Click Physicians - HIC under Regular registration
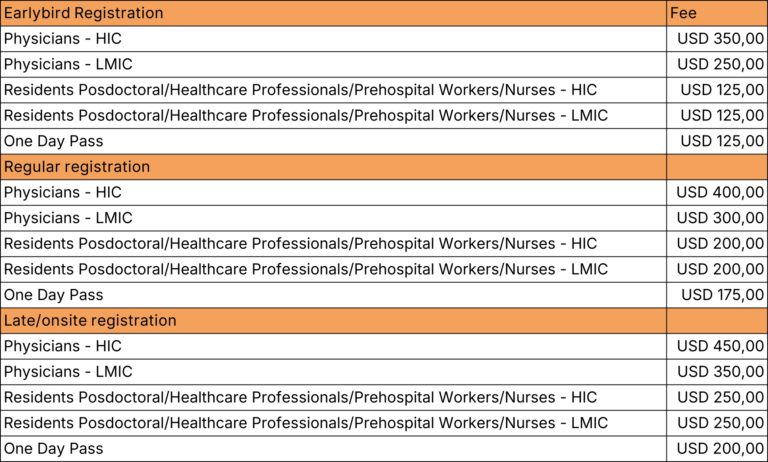 coord(63,193)
